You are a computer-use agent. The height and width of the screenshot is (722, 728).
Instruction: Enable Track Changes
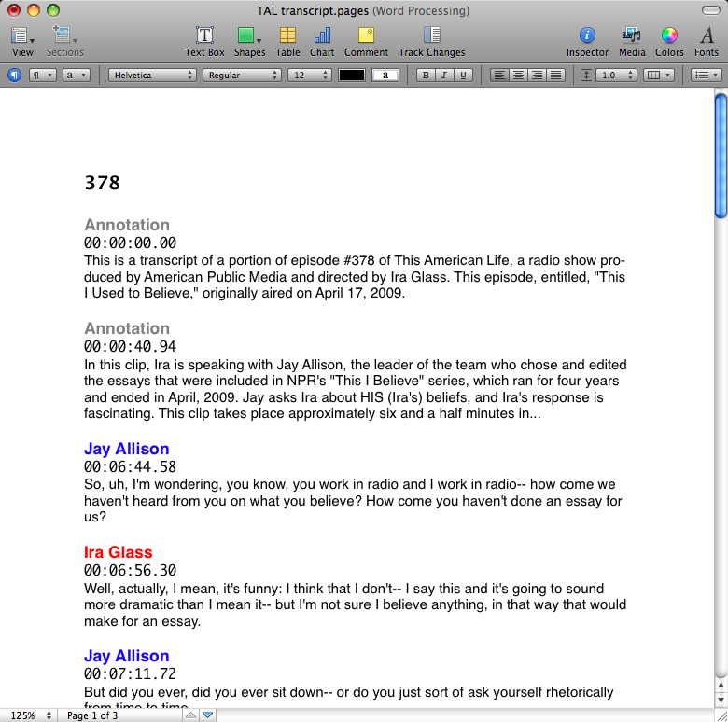[x=431, y=41]
